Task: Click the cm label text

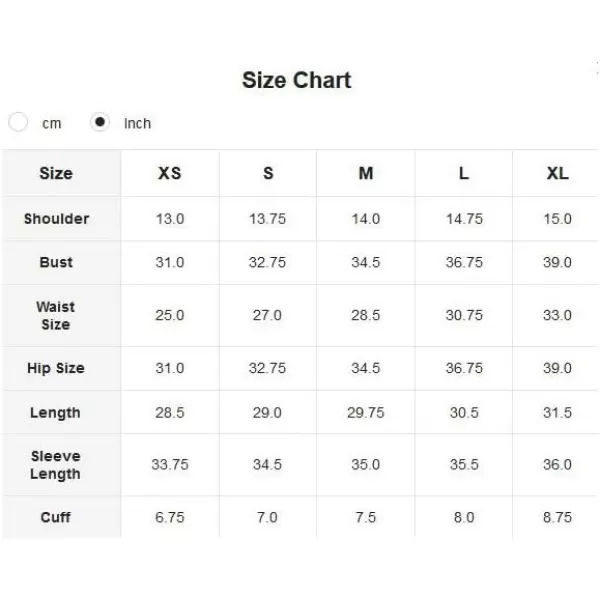Action: (52, 124)
